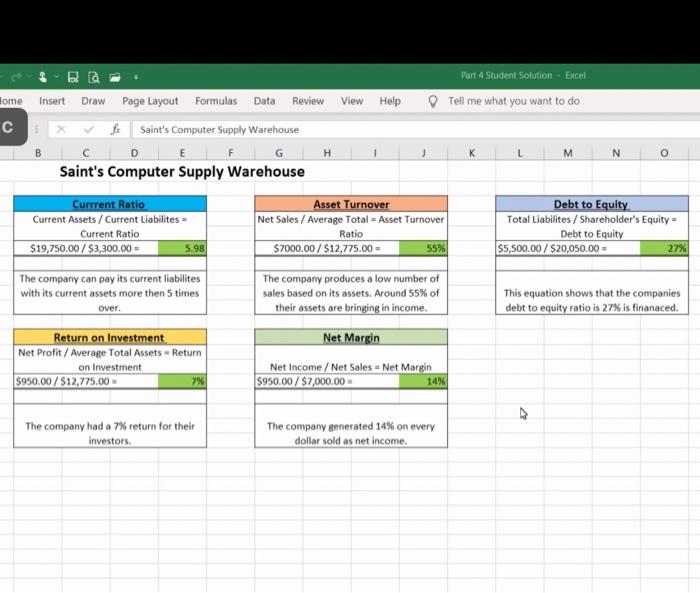Image resolution: width=700 pixels, height=593 pixels.
Task: Select column E header
Action: (182, 153)
